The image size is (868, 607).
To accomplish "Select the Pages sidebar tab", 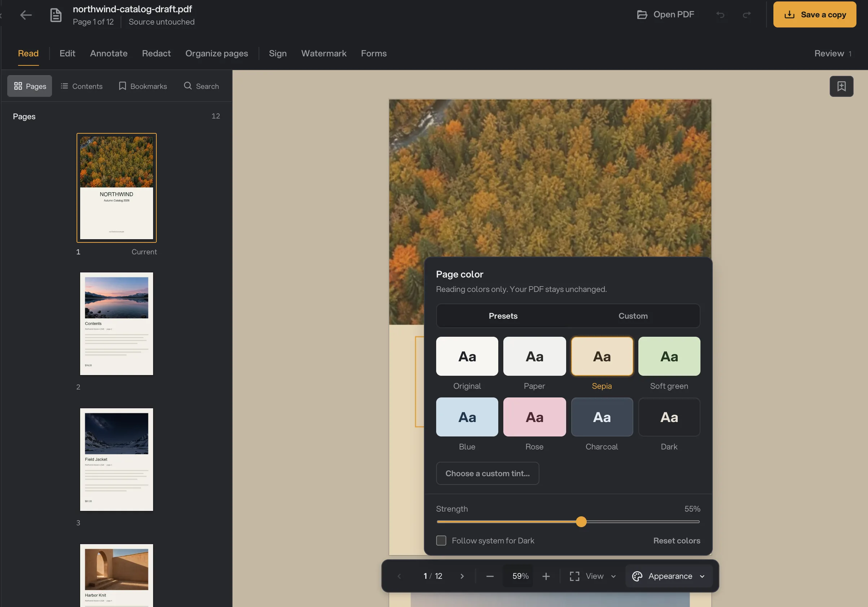I will tap(30, 86).
